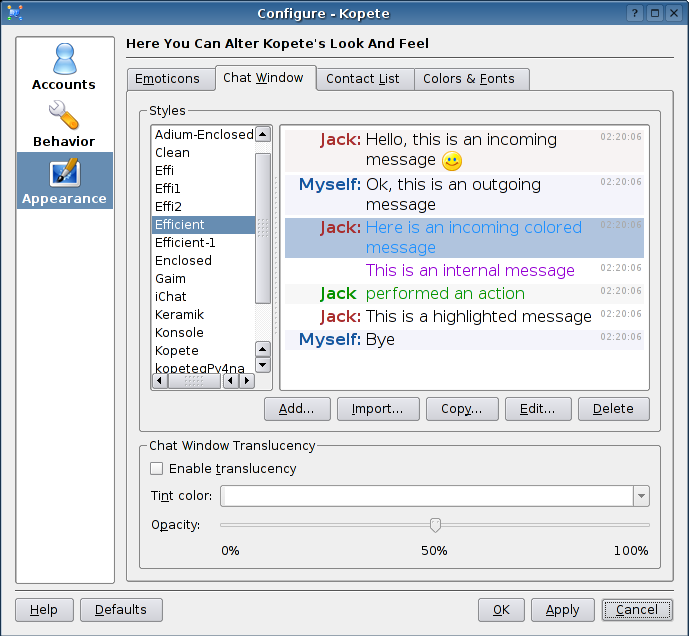The width and height of the screenshot is (689, 636).
Task: Click the styles list horizontal scroll-left arrow
Action: click(x=160, y=381)
